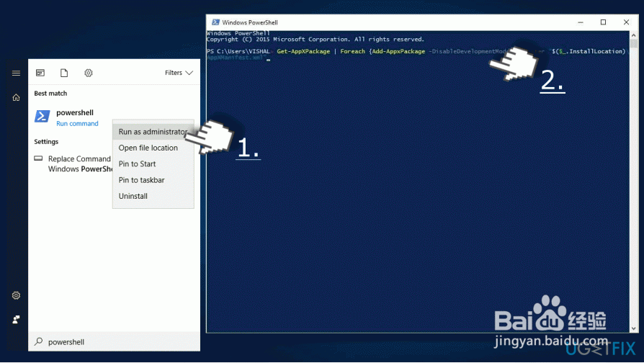Click the Windows PowerShell title bar icon
Screen dimensions: 644x363
[x=215, y=22]
